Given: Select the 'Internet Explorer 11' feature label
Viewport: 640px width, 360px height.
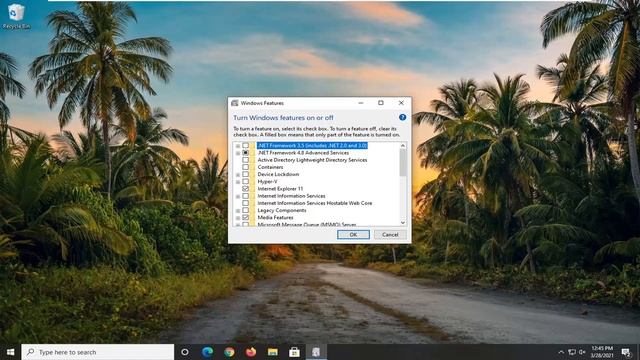Looking at the screenshot, I should click(x=280, y=189).
